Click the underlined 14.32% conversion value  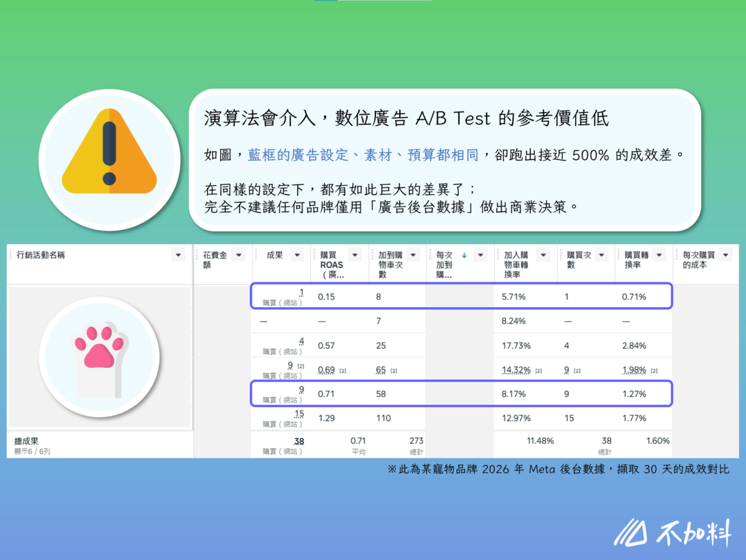515,370
